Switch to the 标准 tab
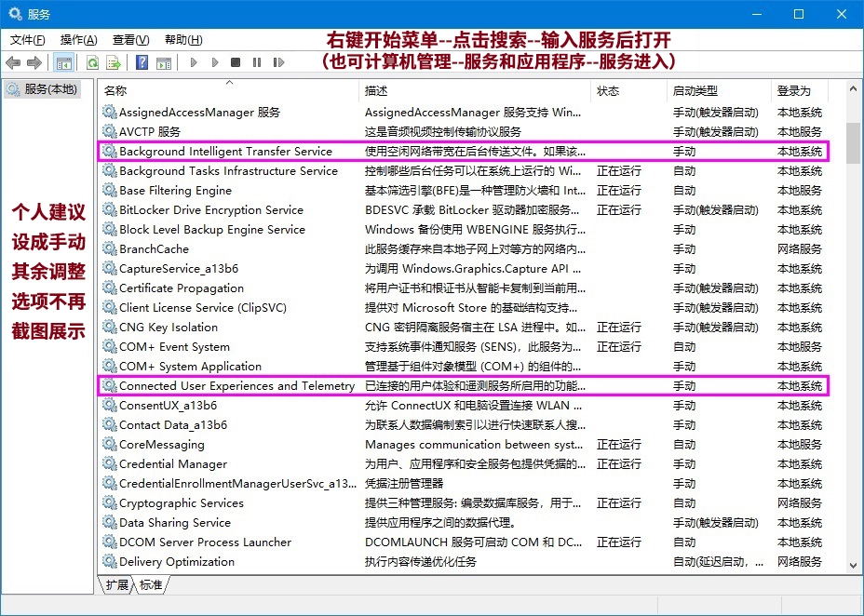This screenshot has height=616, width=864. pos(151,584)
